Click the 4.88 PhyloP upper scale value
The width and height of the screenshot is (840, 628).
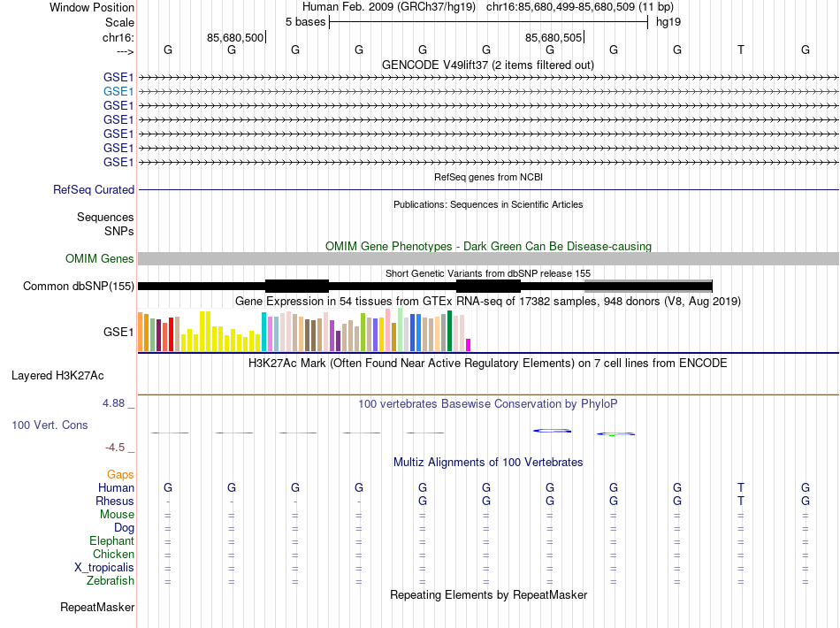tap(113, 403)
